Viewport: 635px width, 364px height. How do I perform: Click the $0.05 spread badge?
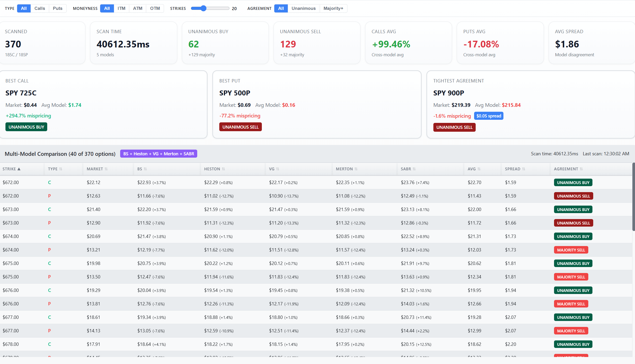pyautogui.click(x=489, y=116)
